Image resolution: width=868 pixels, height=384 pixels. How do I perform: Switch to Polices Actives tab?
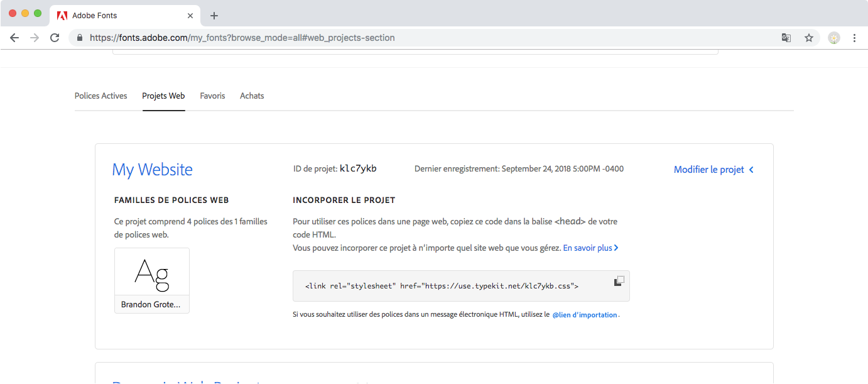(x=100, y=96)
